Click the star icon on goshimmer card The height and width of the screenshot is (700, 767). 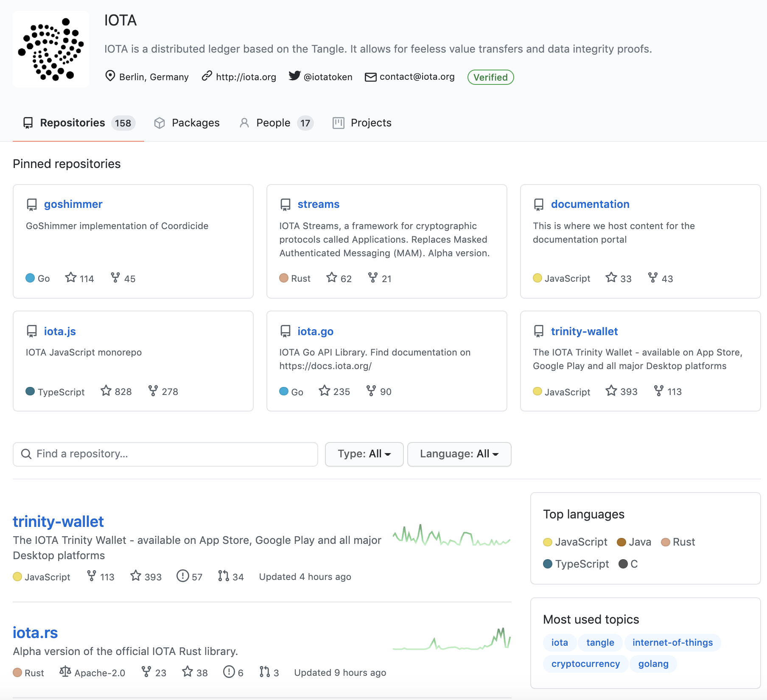[x=70, y=278]
